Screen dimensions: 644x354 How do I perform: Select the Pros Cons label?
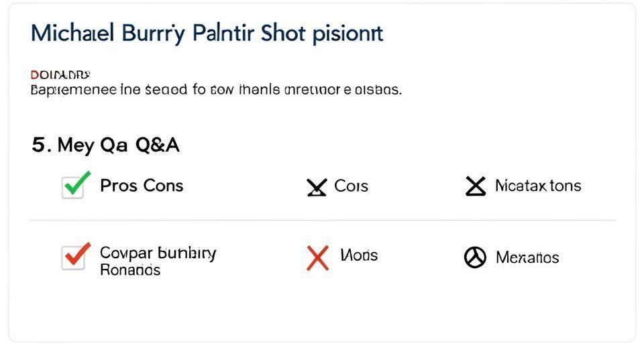(x=142, y=186)
